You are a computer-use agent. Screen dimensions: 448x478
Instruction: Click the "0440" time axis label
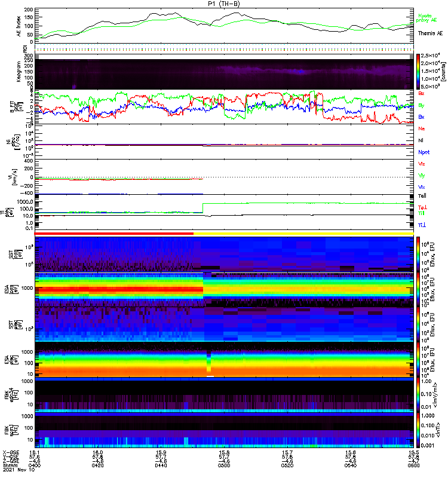click(161, 465)
